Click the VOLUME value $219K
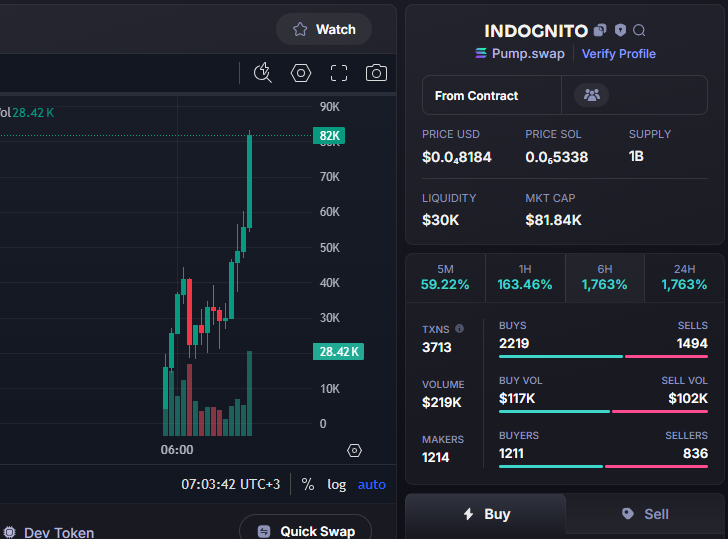 [x=442, y=402]
